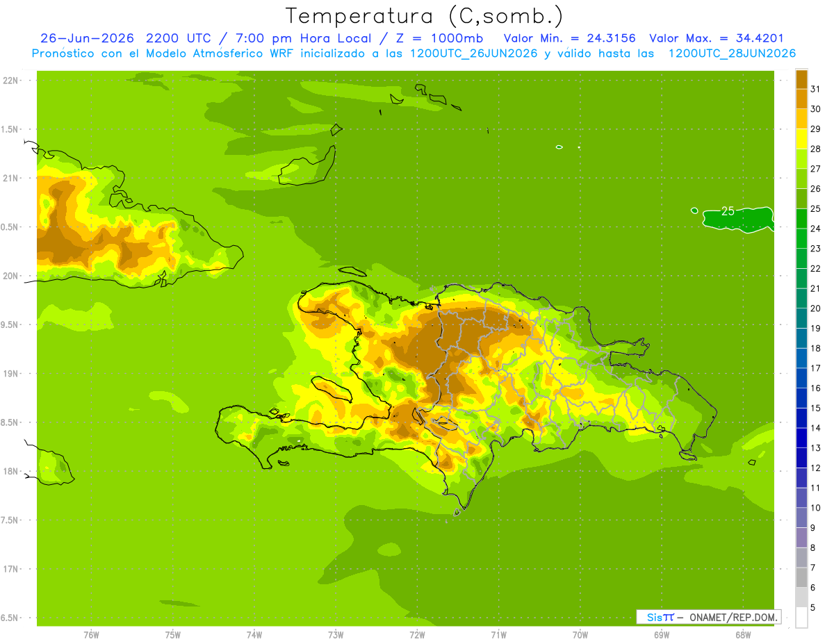
Task: Click the '74W' longitude axis label
Action: pos(254,634)
